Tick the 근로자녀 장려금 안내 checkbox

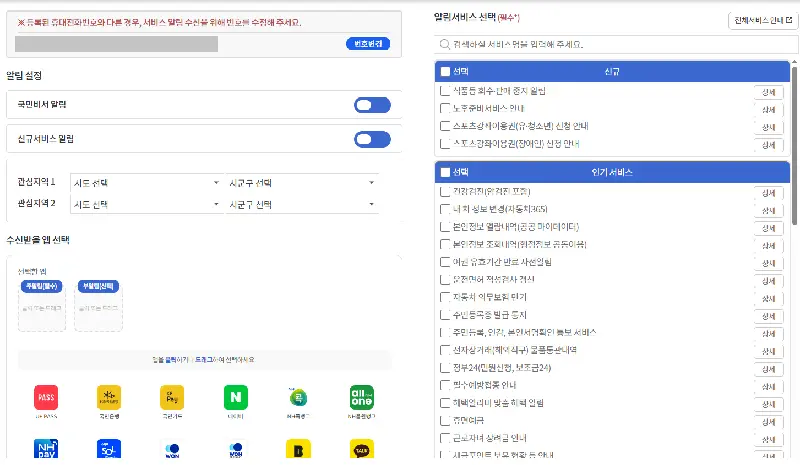(x=445, y=438)
